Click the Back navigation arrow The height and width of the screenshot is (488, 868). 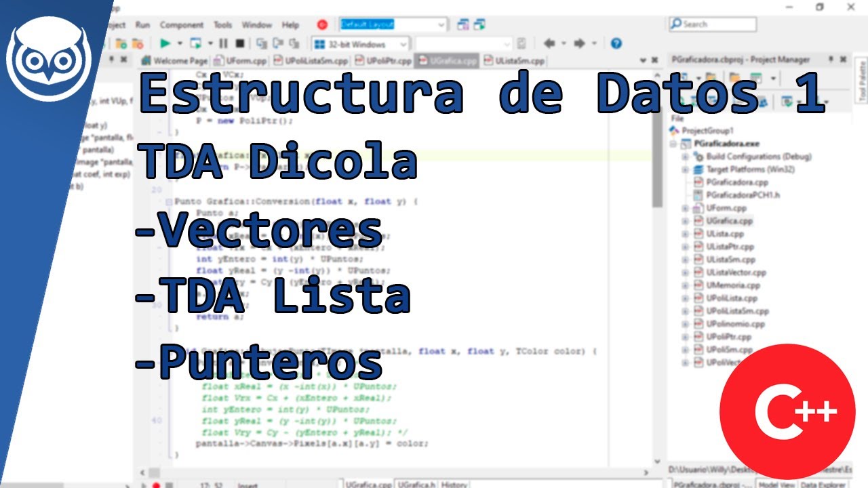549,43
